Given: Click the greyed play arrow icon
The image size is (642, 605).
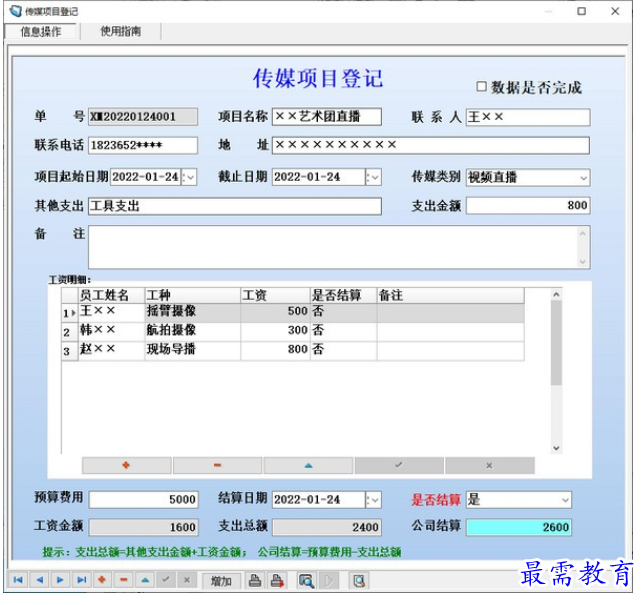Looking at the screenshot, I should point(328,580).
